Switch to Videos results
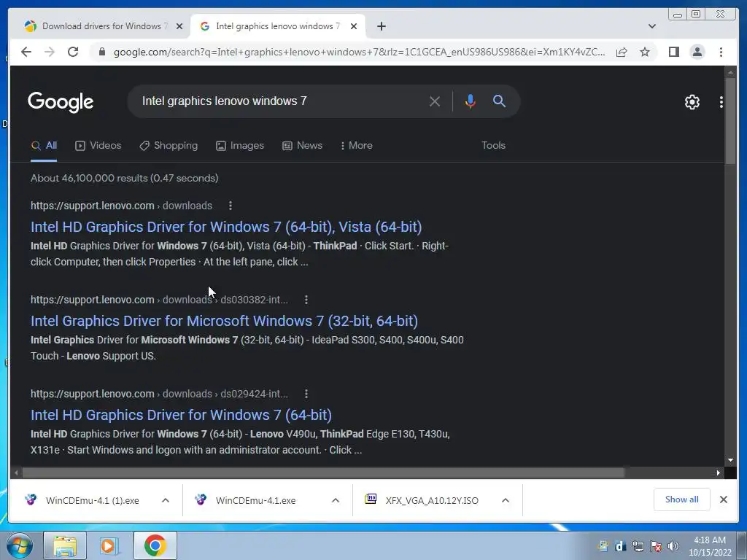The width and height of the screenshot is (747, 560). click(98, 146)
